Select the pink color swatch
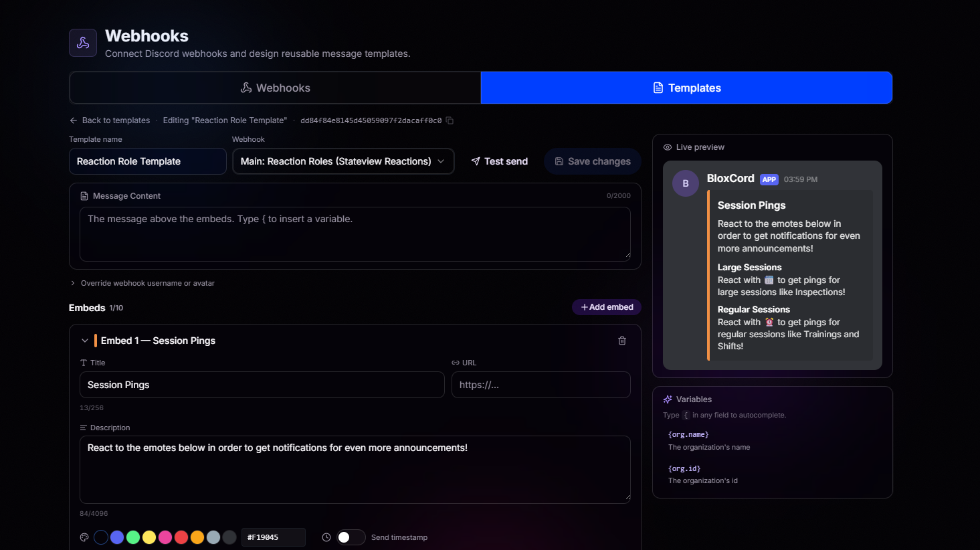 tap(165, 537)
